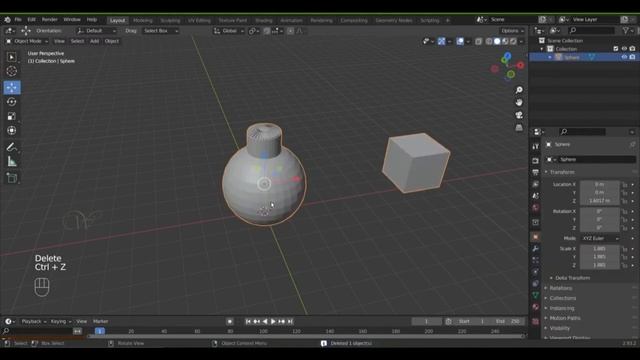The image size is (640, 360).
Task: Open the Physics properties tab icon
Action: pyautogui.click(x=536, y=271)
